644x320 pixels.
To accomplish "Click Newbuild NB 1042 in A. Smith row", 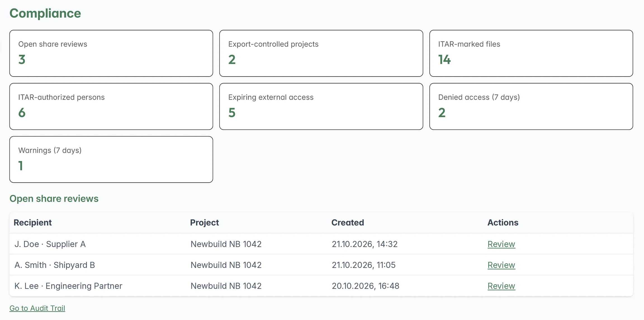I will click(226, 265).
